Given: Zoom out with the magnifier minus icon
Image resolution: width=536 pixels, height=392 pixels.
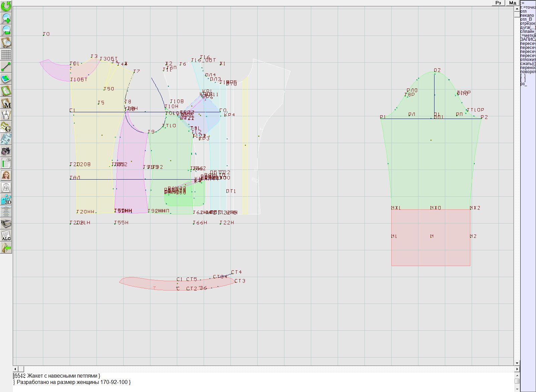Looking at the screenshot, I should pos(6,30).
